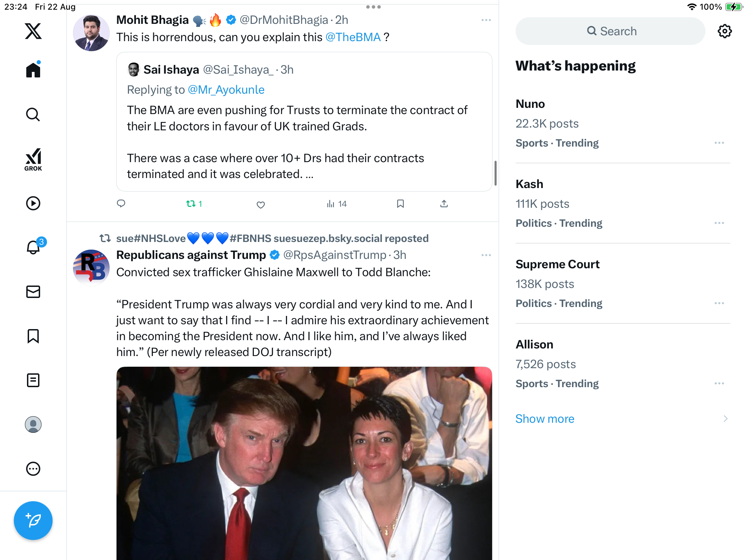Like Mohit Bhagia's post
Screen dimensions: 747x560
coord(261,205)
